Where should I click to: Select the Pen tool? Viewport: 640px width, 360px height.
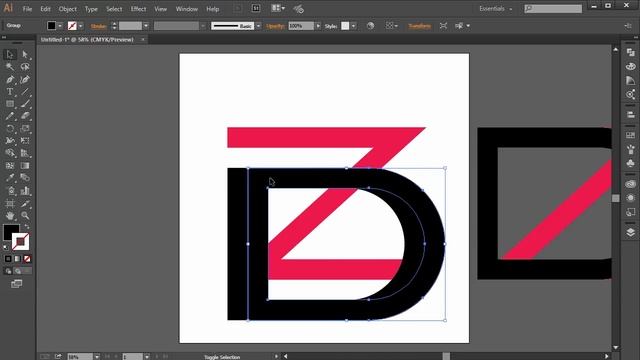click(x=10, y=80)
